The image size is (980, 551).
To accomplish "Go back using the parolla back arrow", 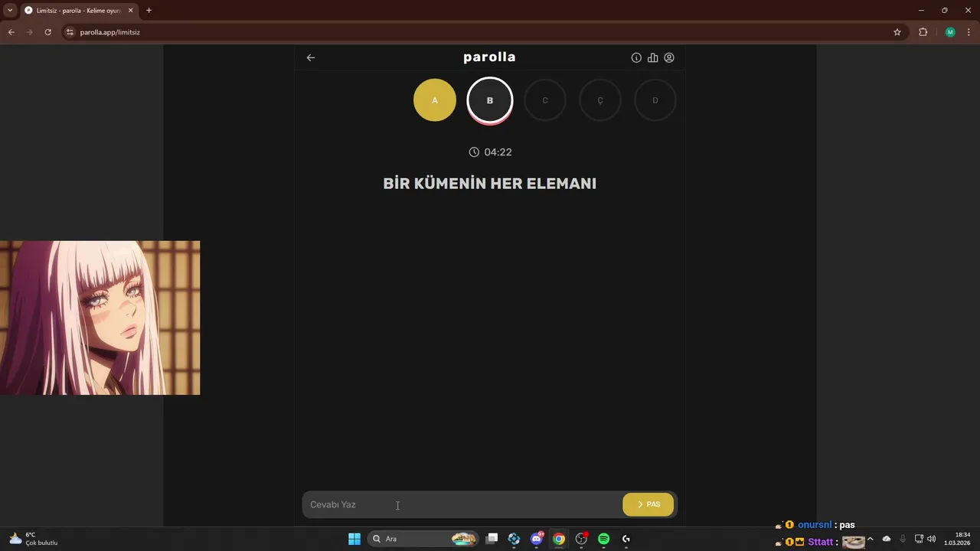I will (x=311, y=57).
